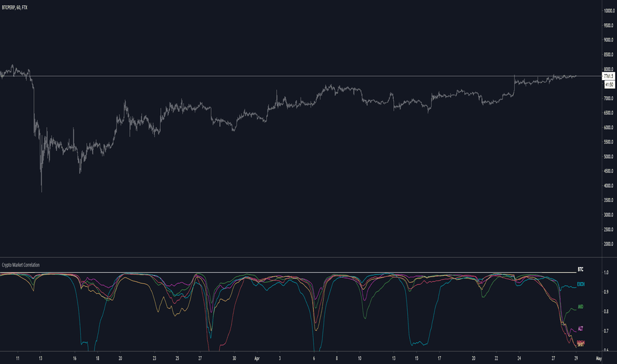The width and height of the screenshot is (617, 364).
Task: Click the 29 date label on time axis
Action: (576, 359)
